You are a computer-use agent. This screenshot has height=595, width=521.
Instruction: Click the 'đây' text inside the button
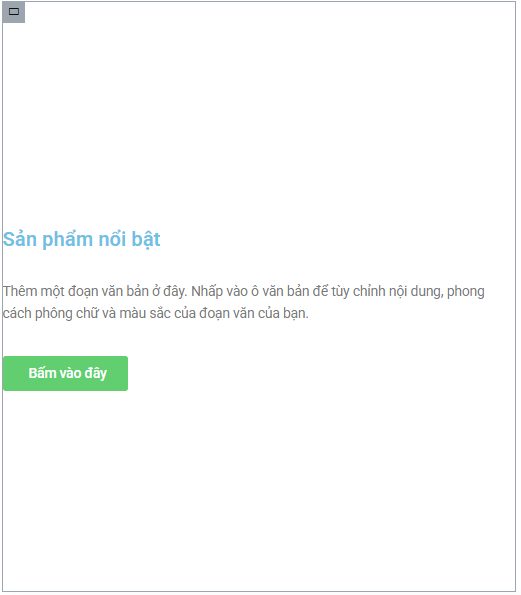(96, 374)
